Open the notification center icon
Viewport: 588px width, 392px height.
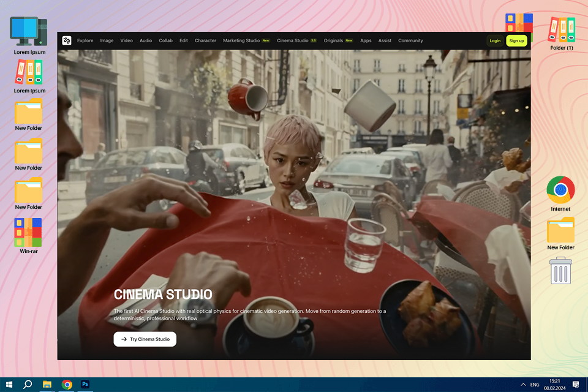(x=576, y=385)
